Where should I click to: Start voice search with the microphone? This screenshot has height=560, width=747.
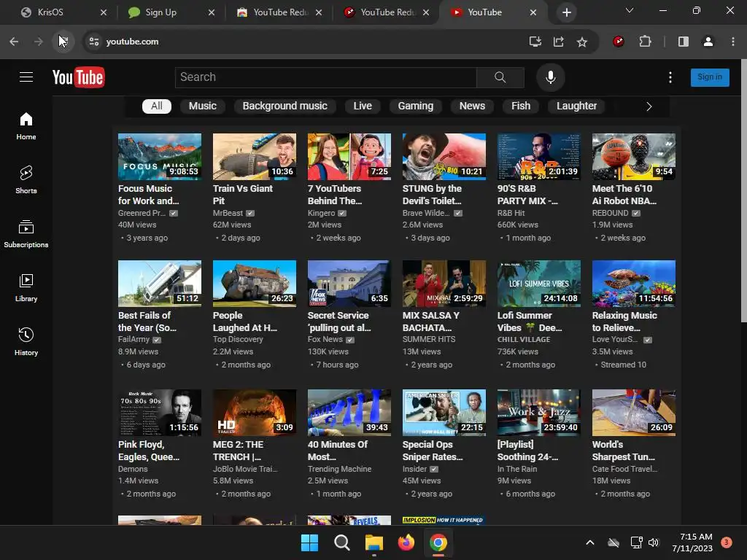[550, 77]
